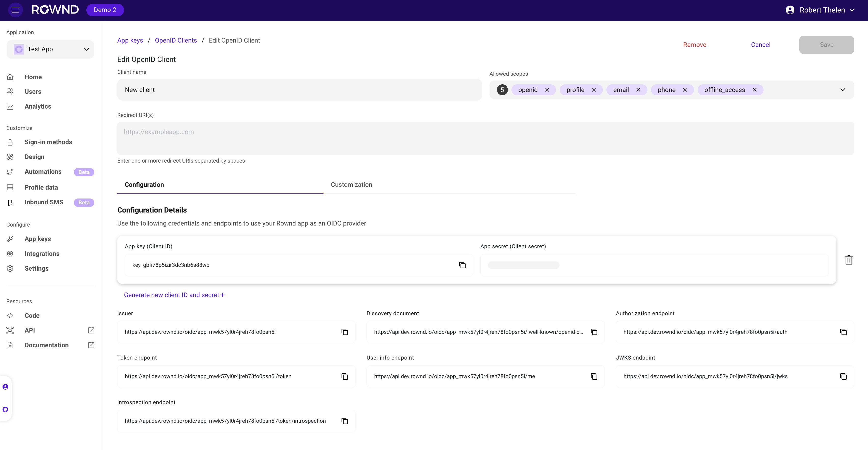This screenshot has height=450, width=868.
Task: Copy the Discovery document URL
Action: tap(594, 332)
